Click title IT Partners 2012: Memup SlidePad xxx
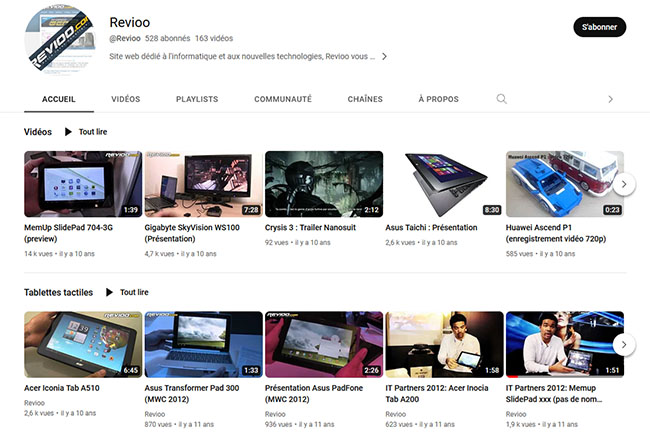The image size is (650, 442). (x=554, y=393)
